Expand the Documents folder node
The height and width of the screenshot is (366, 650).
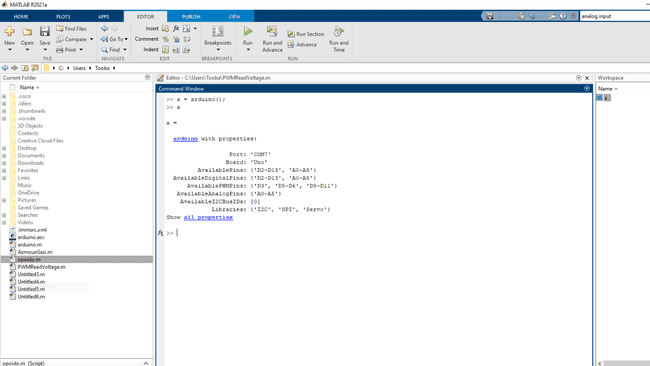tap(4, 156)
